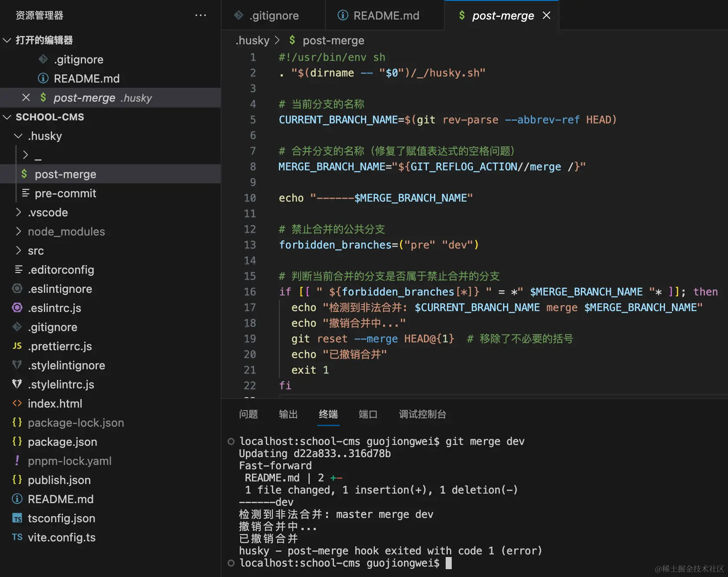Click the 'exit 1' code on line 21
Image resolution: width=728 pixels, height=577 pixels.
[x=310, y=370]
